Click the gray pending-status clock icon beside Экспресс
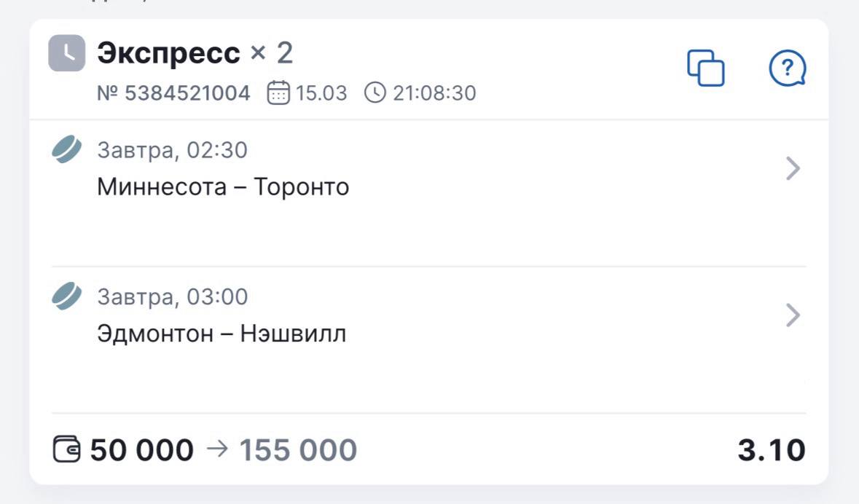The width and height of the screenshot is (859, 504). (x=67, y=53)
